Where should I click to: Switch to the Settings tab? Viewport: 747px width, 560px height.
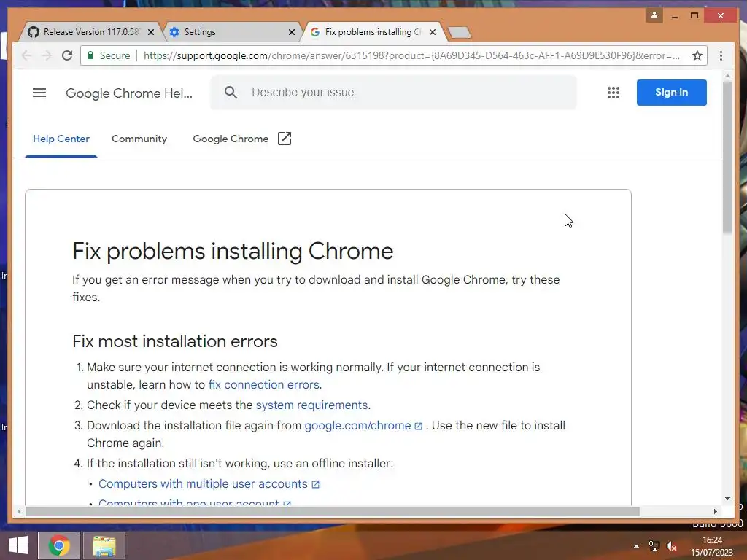click(233, 32)
